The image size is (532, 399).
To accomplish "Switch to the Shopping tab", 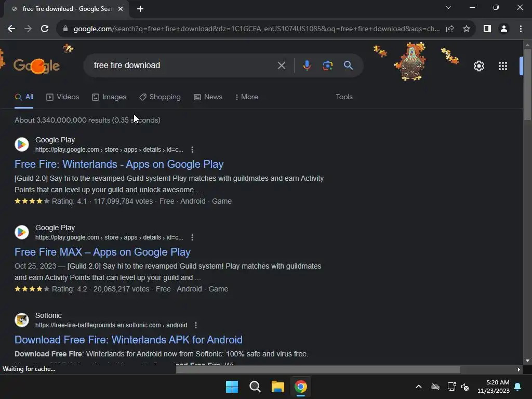I will pyautogui.click(x=160, y=97).
